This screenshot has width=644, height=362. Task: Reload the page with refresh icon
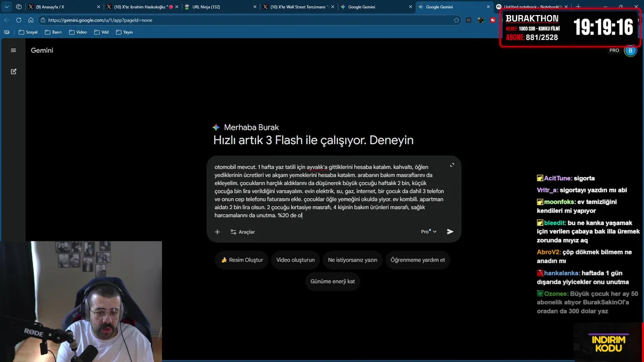tap(19, 20)
